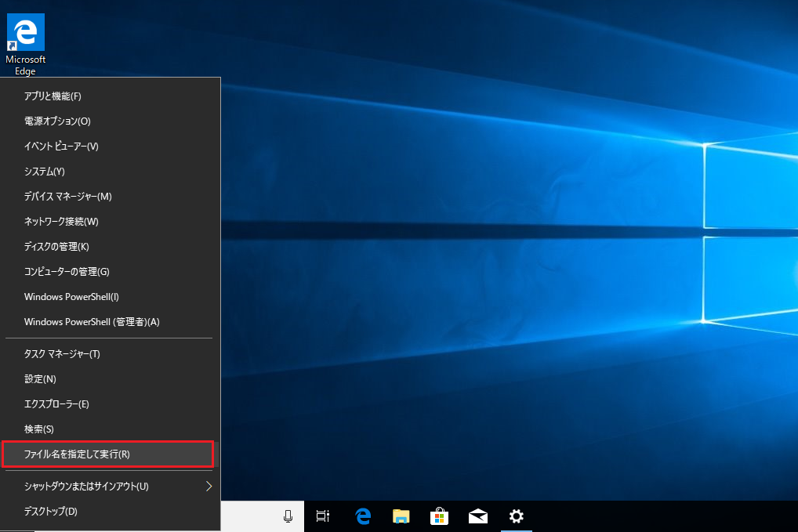
Task: Click the microphone icon in search box
Action: [288, 516]
